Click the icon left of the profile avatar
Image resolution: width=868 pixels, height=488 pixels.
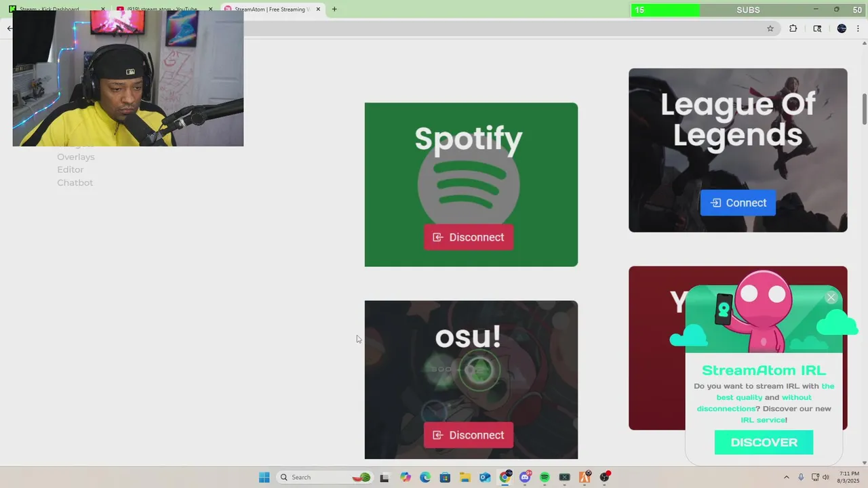coord(817,28)
